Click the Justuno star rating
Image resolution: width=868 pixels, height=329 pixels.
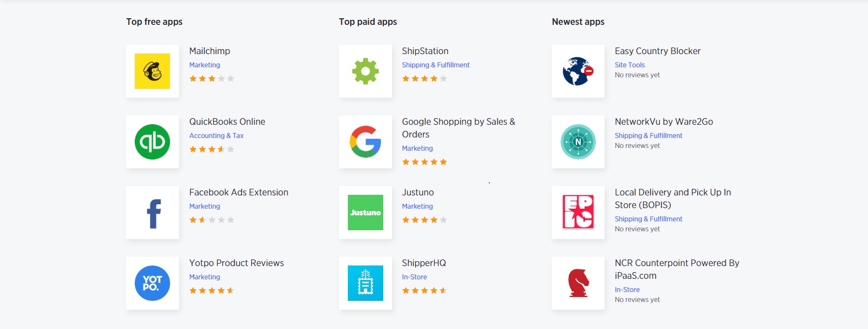[425, 220]
